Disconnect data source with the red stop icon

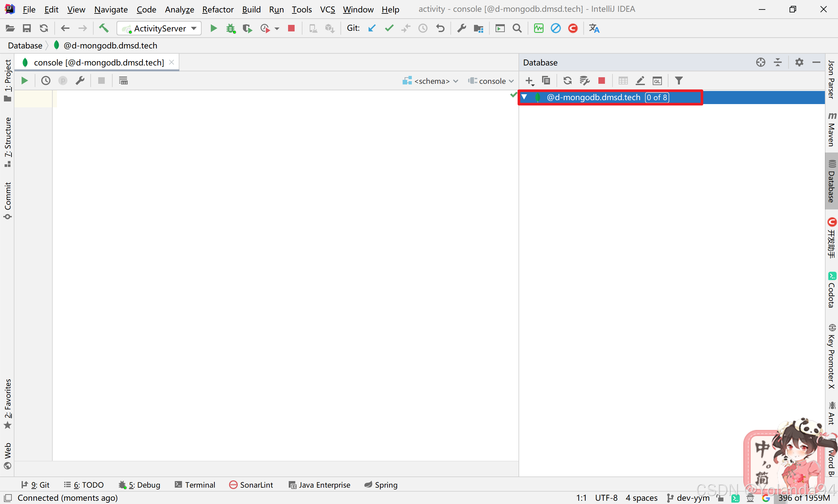pyautogui.click(x=601, y=81)
